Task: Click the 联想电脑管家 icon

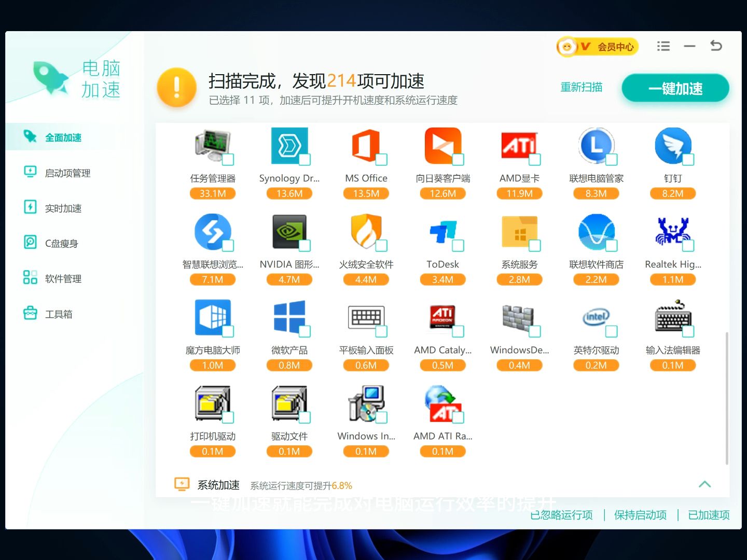Action: pyautogui.click(x=596, y=146)
